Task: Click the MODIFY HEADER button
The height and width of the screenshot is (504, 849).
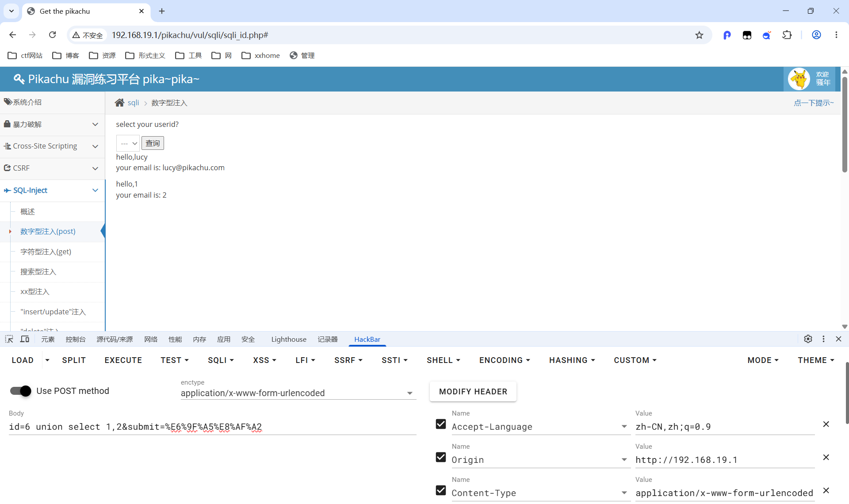Action: point(473,392)
